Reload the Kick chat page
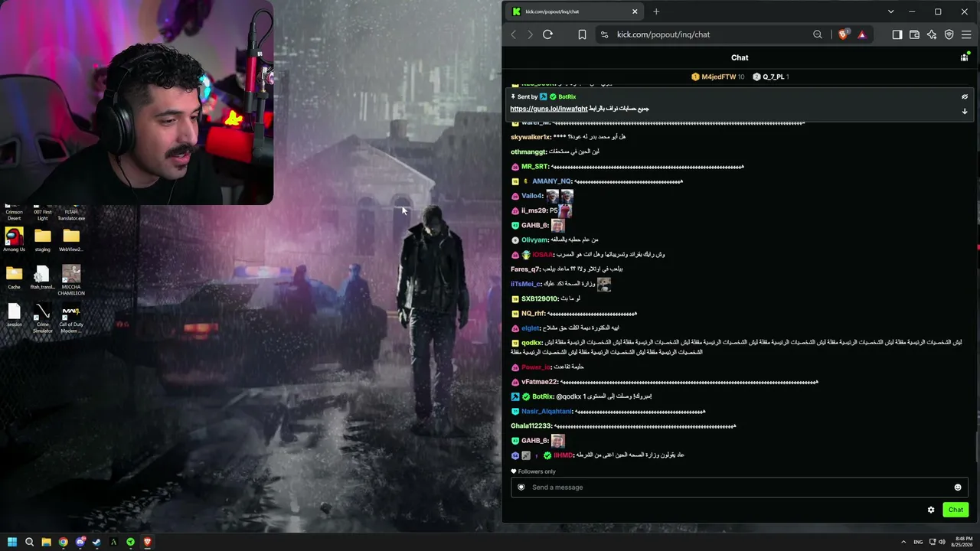 547,34
